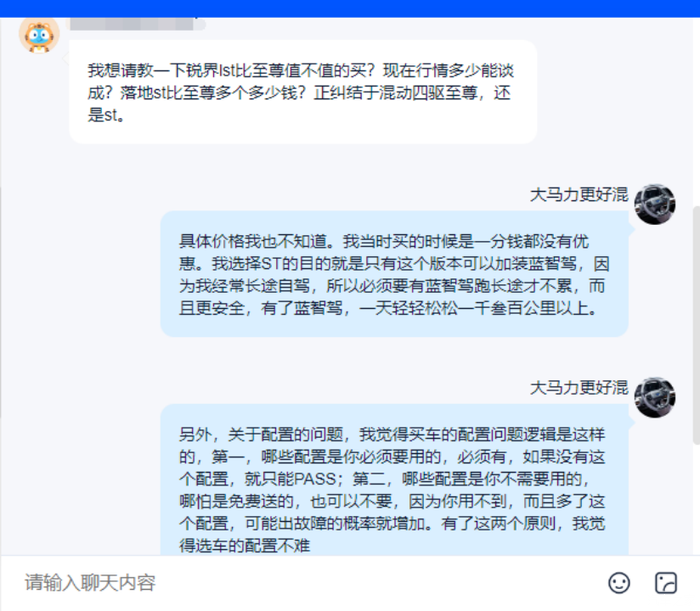Open the tiger cartoon avatar profile
The image size is (700, 611).
click(39, 35)
